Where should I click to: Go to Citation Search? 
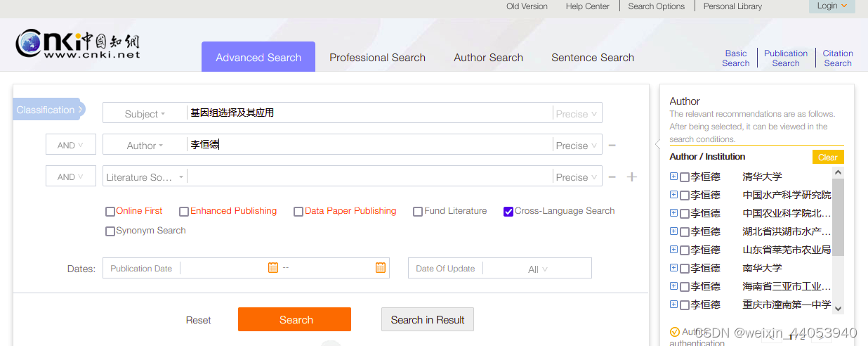(x=838, y=58)
